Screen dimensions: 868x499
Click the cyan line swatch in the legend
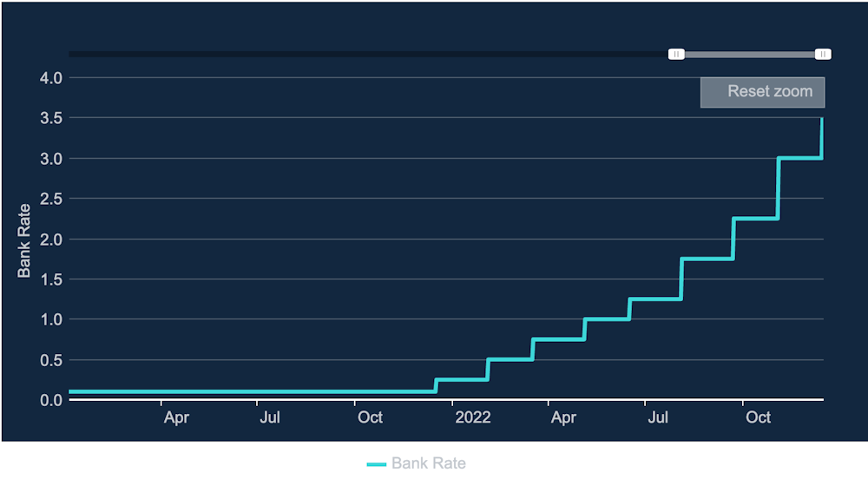377,464
